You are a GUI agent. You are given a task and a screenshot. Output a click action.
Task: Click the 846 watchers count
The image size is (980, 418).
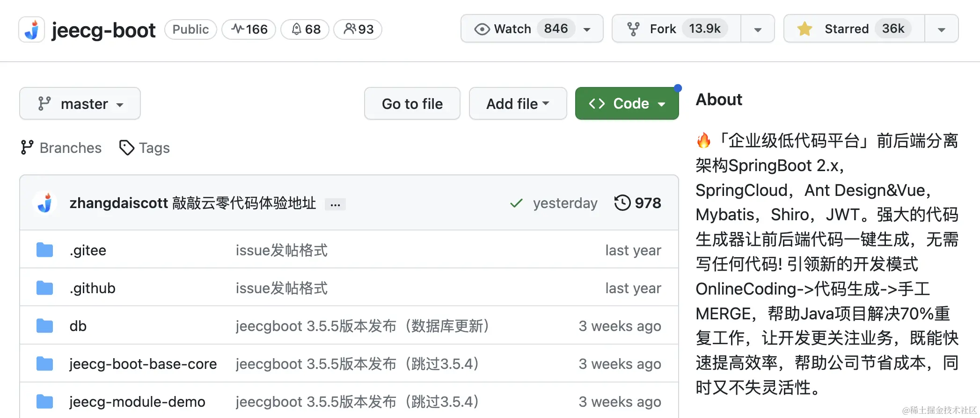[556, 29]
